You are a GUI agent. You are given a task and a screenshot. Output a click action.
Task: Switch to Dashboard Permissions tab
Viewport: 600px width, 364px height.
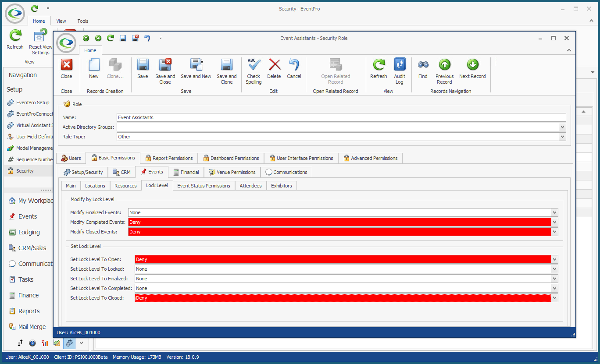[231, 158]
